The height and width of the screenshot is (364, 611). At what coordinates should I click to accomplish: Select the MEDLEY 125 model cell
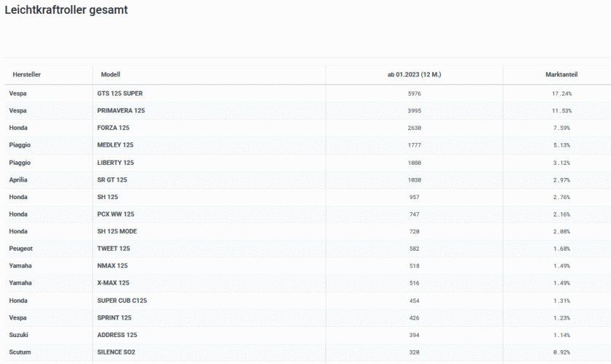(x=116, y=145)
